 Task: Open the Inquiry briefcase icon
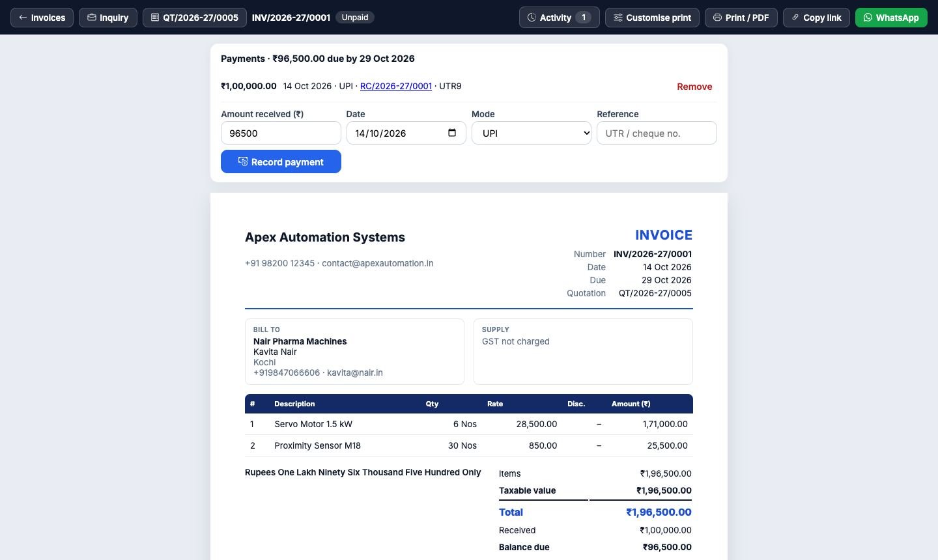pos(92,18)
